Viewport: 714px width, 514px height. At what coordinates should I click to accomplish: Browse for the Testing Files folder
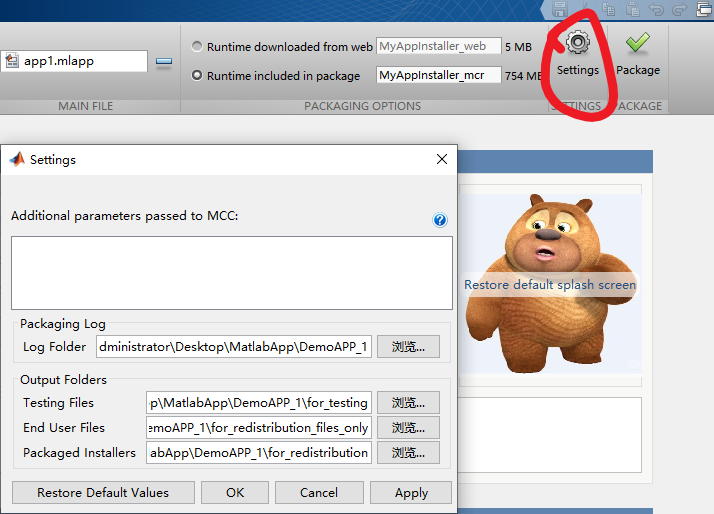pos(408,402)
